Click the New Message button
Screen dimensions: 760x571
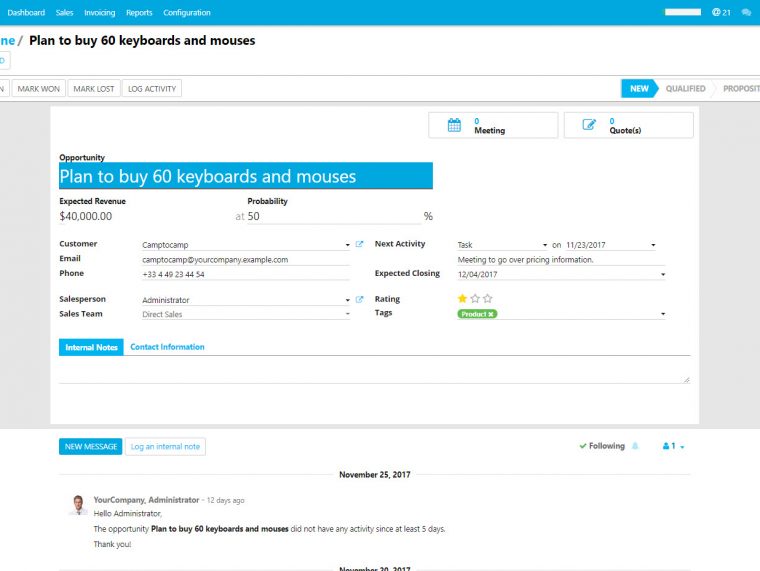pos(91,446)
